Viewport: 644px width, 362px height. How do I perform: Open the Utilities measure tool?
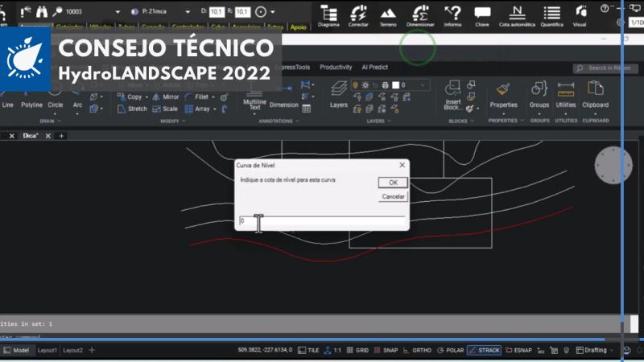click(x=566, y=95)
